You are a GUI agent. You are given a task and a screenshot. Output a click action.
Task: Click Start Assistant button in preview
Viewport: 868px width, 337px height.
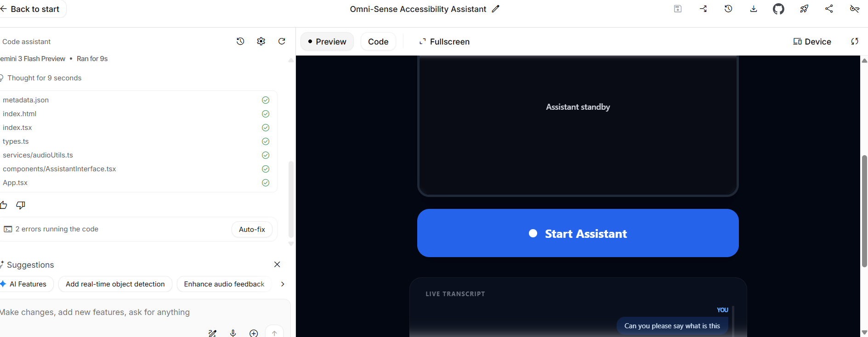pyautogui.click(x=578, y=233)
